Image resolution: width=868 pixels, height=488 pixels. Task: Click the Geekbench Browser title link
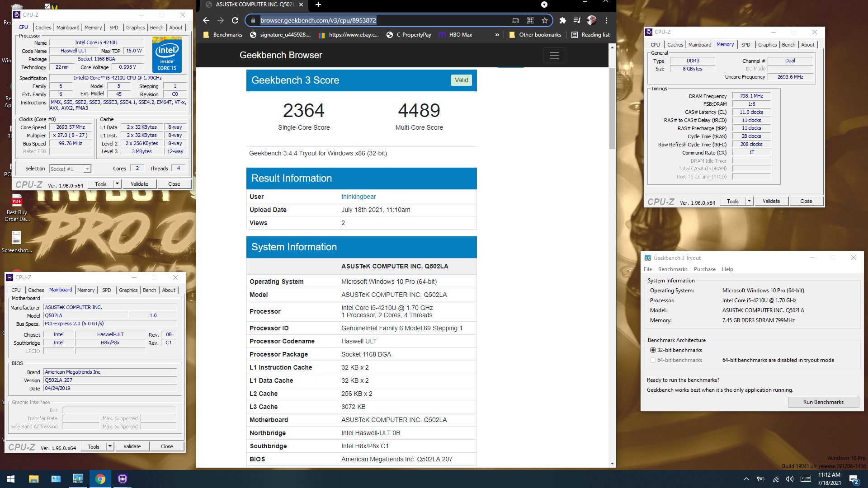pyautogui.click(x=281, y=55)
